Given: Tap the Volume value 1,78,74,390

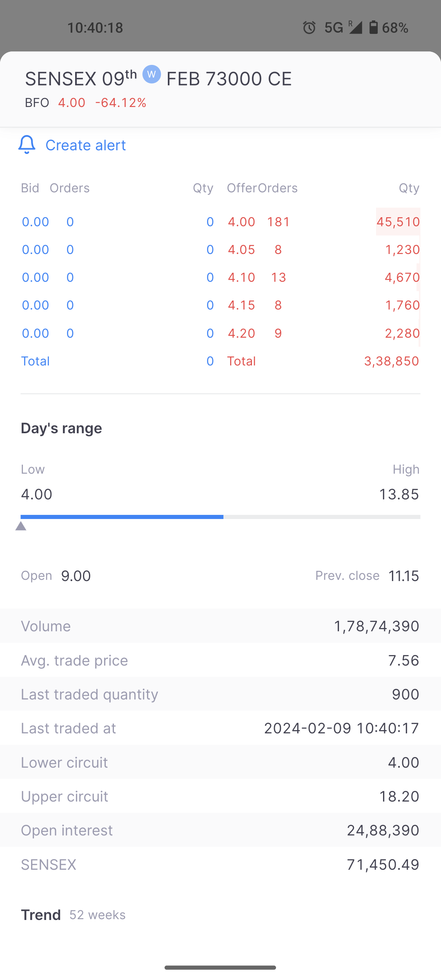Looking at the screenshot, I should pyautogui.click(x=376, y=626).
